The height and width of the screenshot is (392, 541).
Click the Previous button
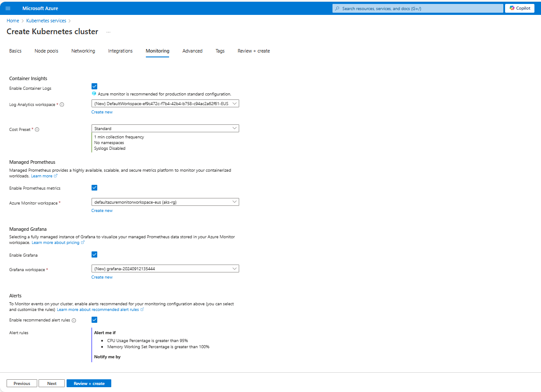click(x=22, y=383)
